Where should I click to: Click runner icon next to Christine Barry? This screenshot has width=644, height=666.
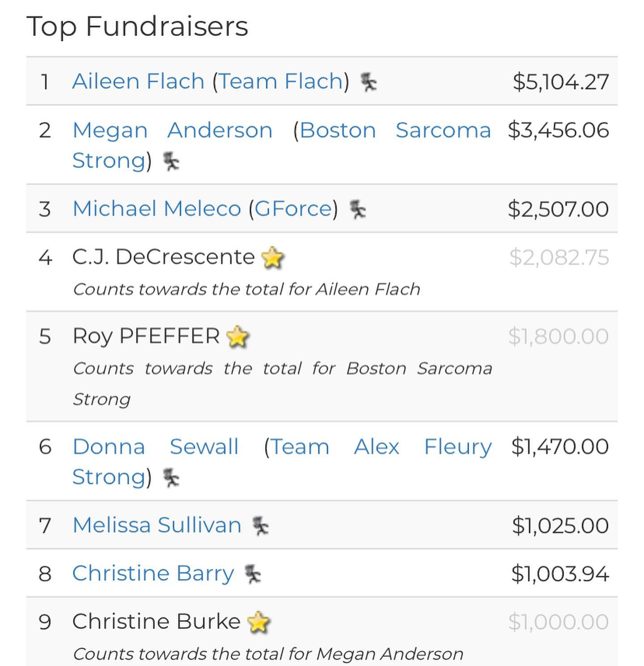coord(253,574)
